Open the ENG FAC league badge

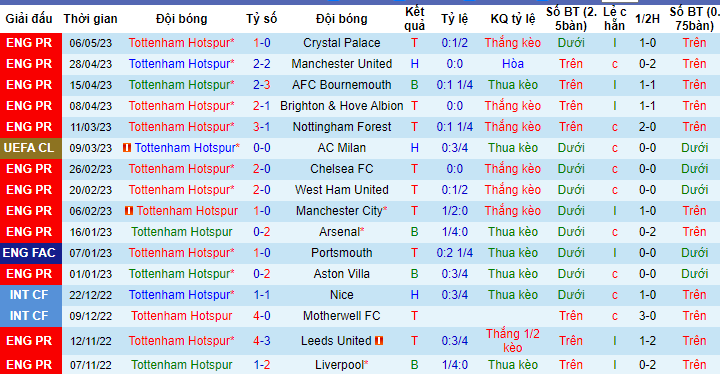point(29,253)
